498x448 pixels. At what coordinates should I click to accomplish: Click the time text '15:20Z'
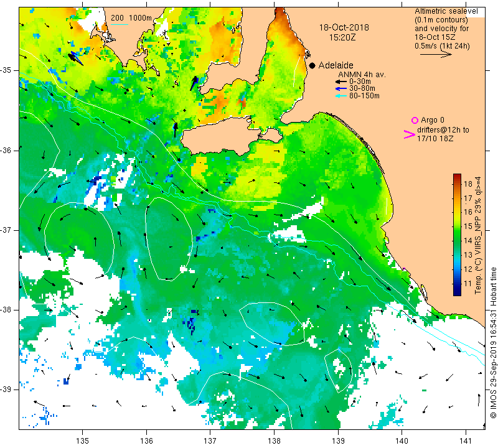tap(342, 37)
